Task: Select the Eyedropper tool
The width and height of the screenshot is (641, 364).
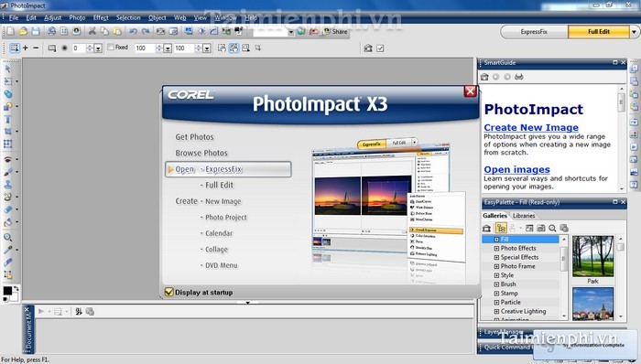Action: tap(7, 250)
